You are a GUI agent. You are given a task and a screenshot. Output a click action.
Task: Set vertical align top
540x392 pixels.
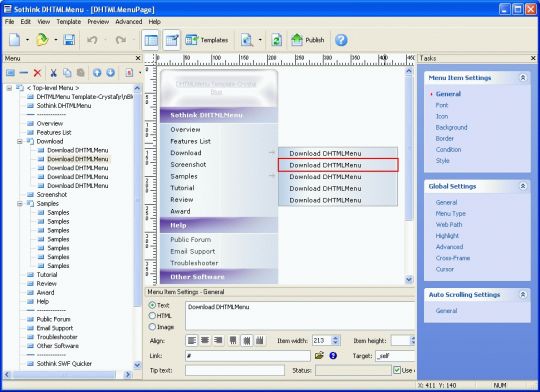[x=233, y=341]
